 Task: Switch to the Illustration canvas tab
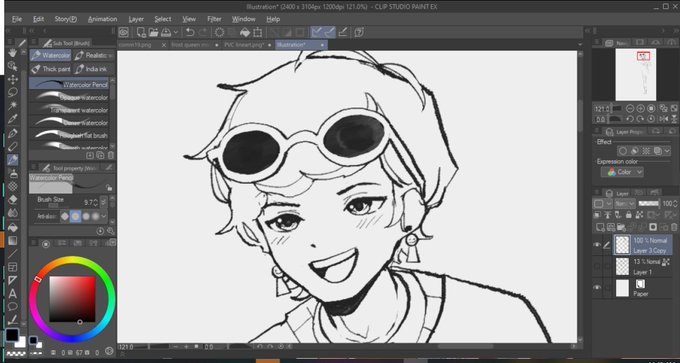(301, 45)
